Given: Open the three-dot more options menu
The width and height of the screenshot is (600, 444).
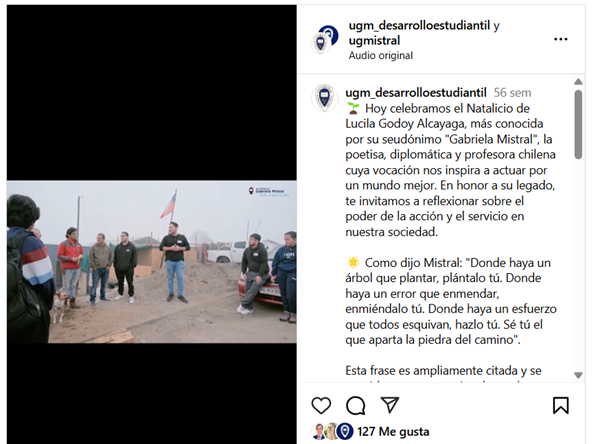Looking at the screenshot, I should [x=561, y=39].
